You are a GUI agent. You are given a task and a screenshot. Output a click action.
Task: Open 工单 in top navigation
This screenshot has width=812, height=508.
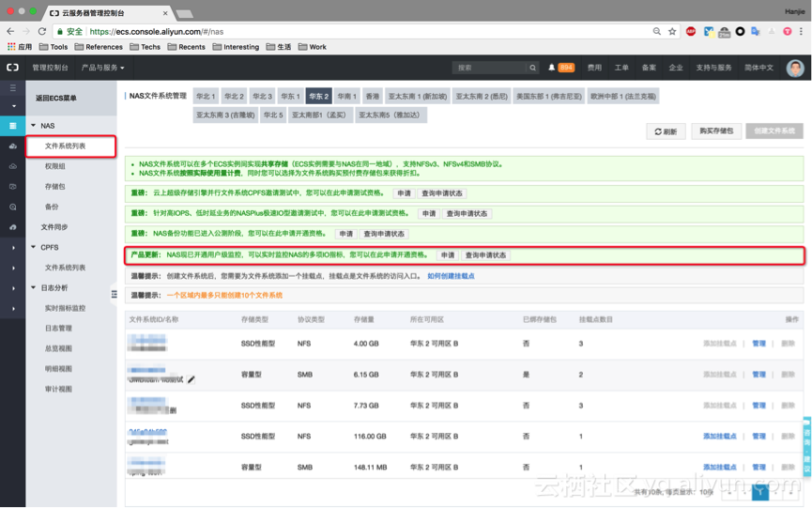(621, 68)
